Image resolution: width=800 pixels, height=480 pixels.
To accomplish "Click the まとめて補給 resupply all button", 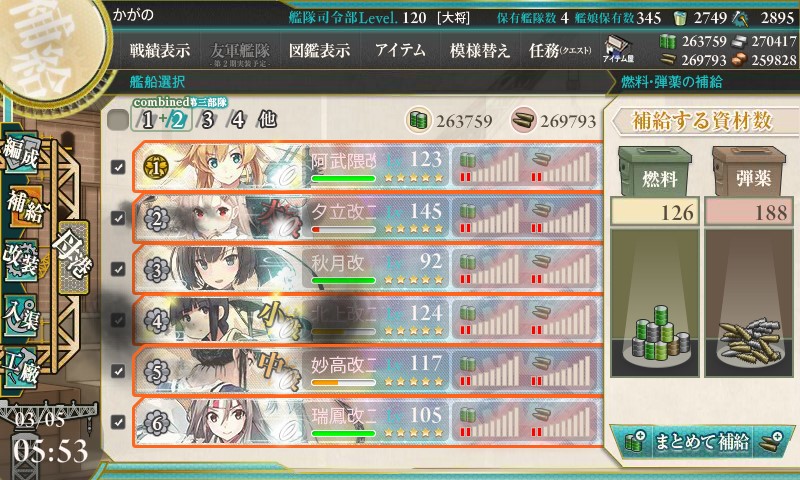I will pyautogui.click(x=702, y=442).
